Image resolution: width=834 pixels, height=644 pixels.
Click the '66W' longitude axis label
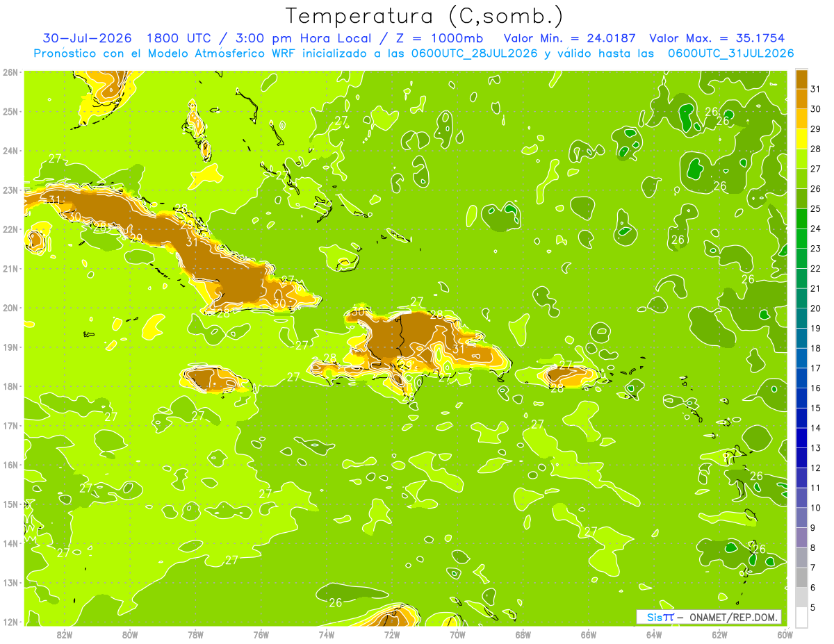tap(589, 635)
